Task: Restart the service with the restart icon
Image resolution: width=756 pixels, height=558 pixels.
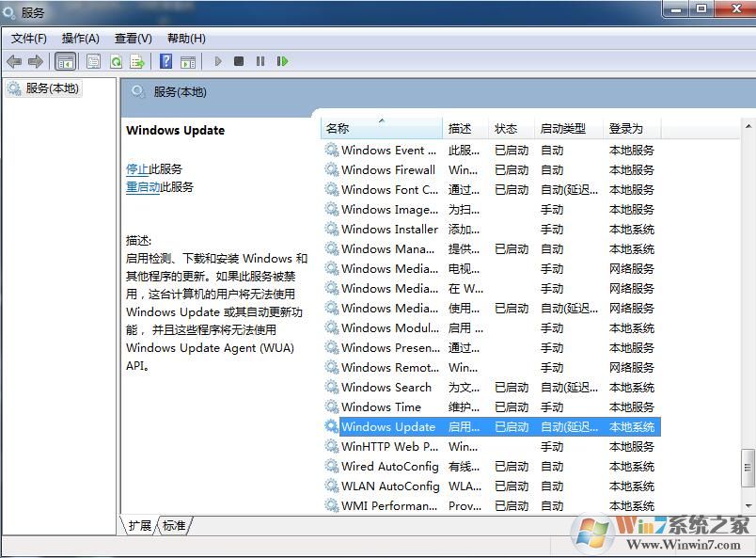Action: tap(282, 61)
